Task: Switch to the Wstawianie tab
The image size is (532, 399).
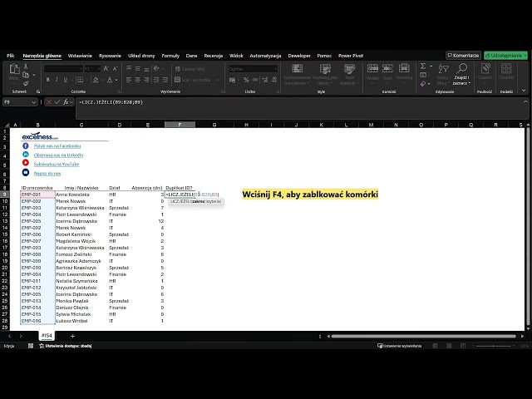Action: tap(80, 56)
